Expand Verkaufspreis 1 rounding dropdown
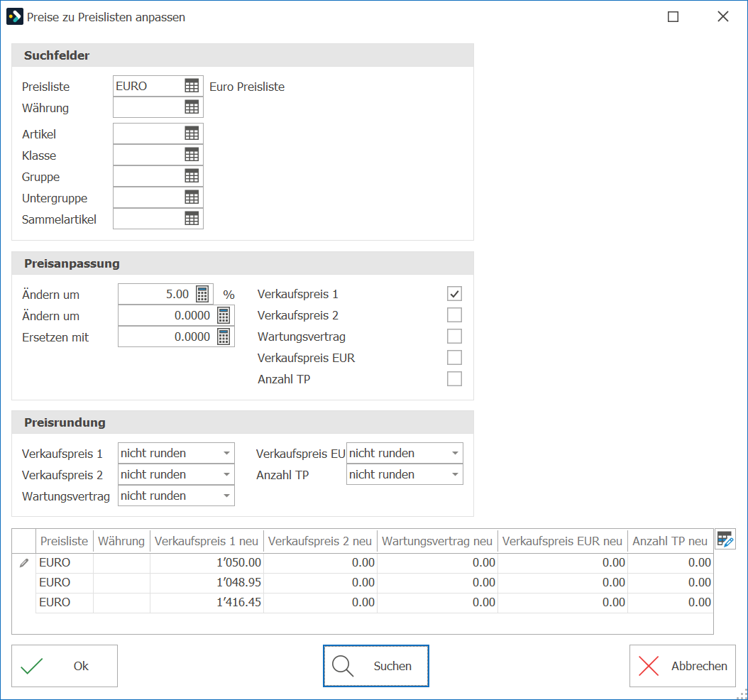This screenshot has width=748, height=700. [x=226, y=454]
